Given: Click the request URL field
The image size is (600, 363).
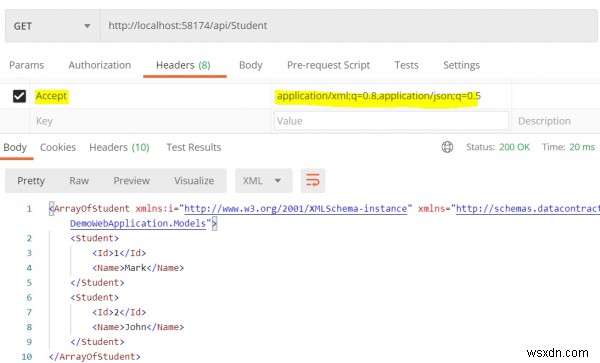Looking at the screenshot, I should 349,26.
